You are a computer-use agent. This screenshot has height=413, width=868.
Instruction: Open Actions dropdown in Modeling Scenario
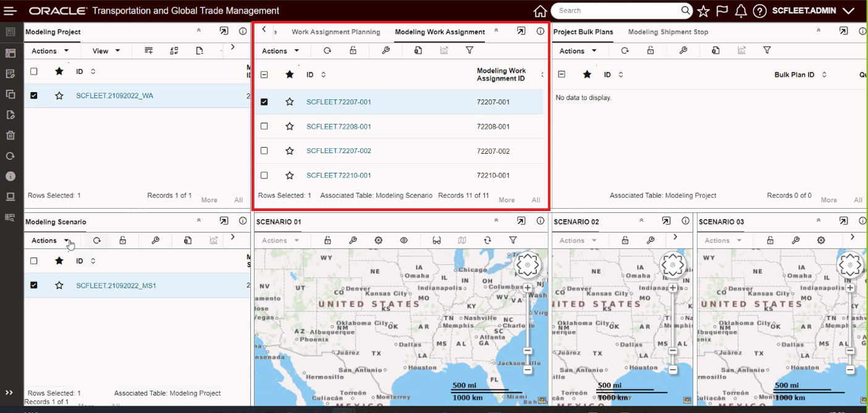click(50, 241)
